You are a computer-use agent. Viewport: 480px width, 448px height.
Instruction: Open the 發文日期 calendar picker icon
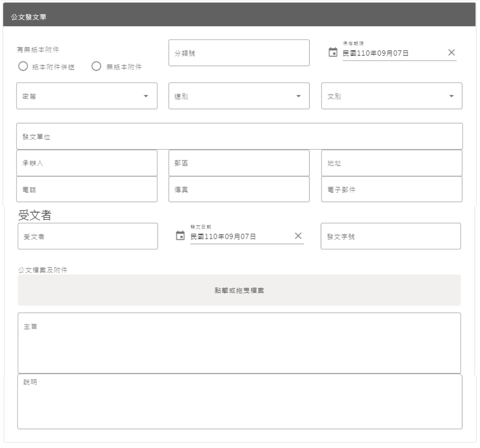181,236
